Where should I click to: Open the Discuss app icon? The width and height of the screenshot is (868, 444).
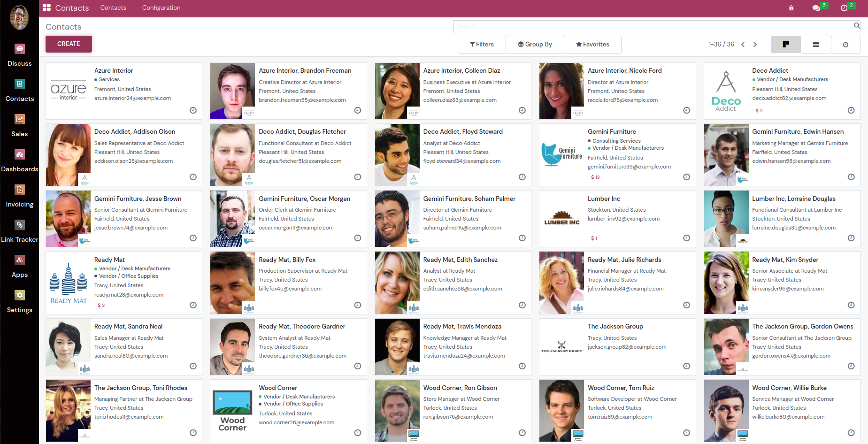[19, 49]
